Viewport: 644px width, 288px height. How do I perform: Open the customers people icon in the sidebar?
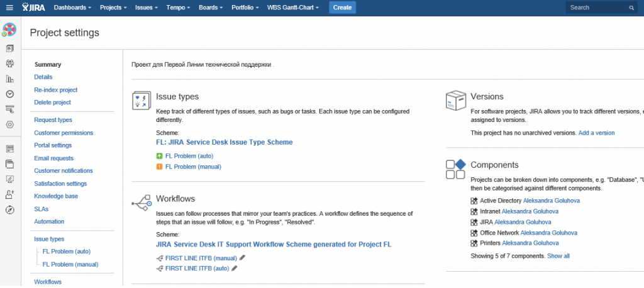click(10, 64)
